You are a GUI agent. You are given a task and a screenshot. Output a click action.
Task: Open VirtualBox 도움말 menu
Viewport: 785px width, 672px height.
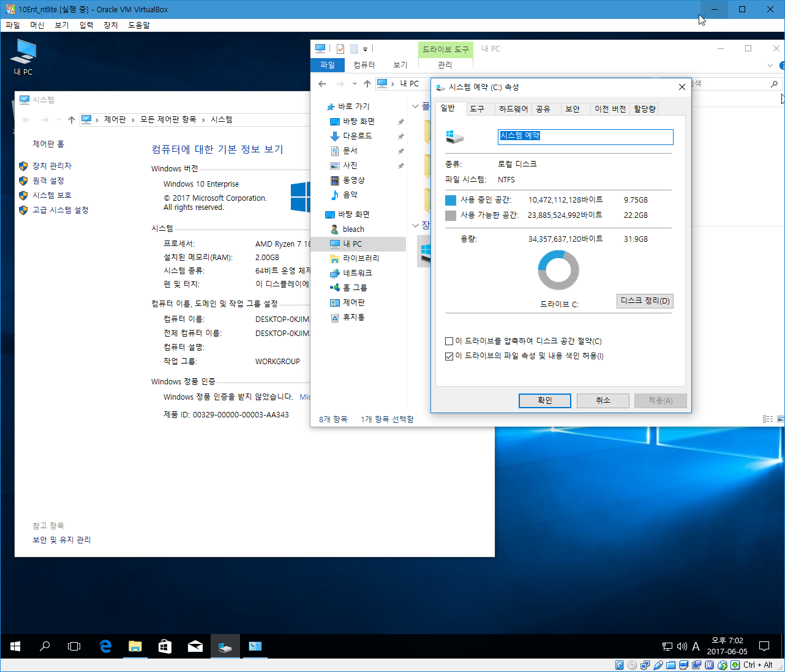tap(139, 25)
